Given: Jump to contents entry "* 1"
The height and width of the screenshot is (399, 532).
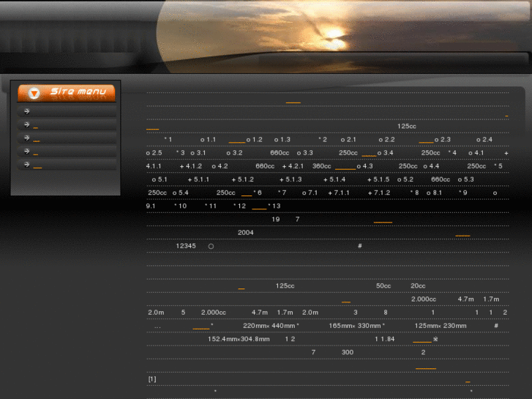Looking at the screenshot, I should (168, 140).
